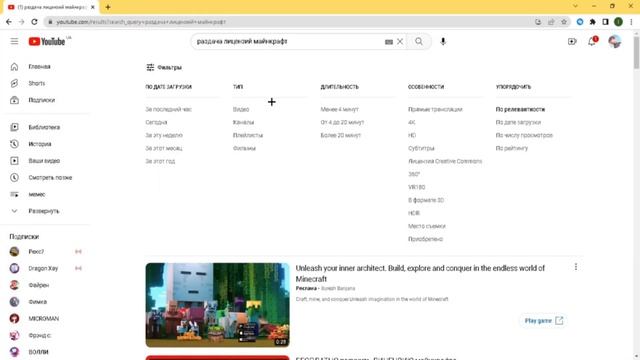The height and width of the screenshot is (360, 640).
Task: Filter type to Видео
Action: pyautogui.click(x=241, y=109)
